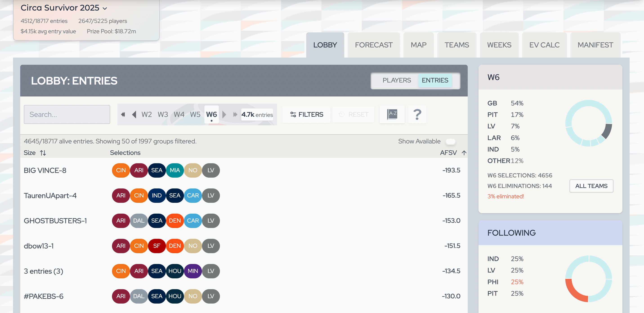Screen dimensions: 644x313
Task: Select week W3
Action: (163, 114)
